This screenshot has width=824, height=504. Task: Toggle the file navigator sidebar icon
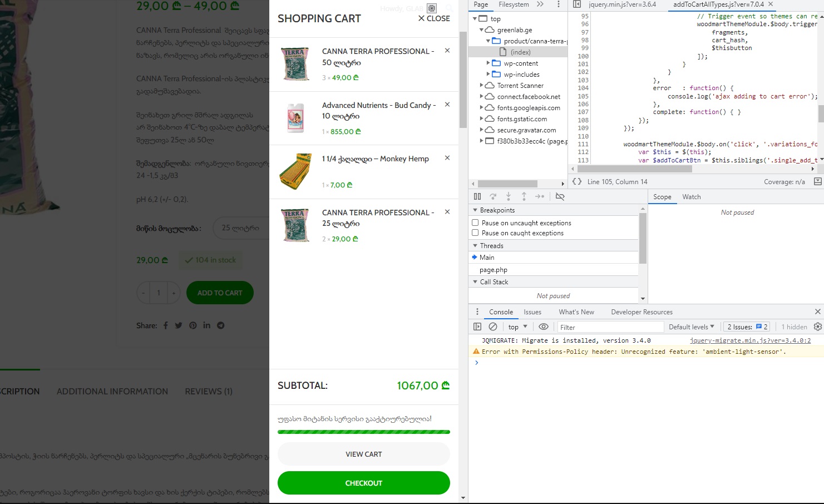(577, 4)
